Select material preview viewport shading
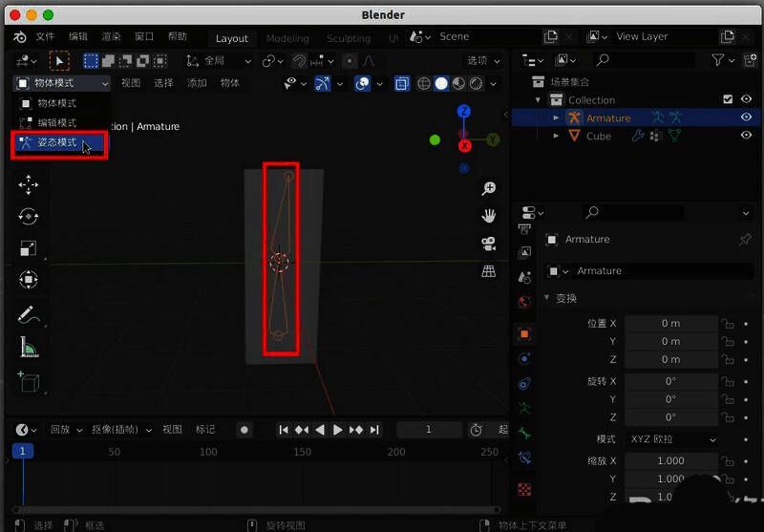 (458, 84)
